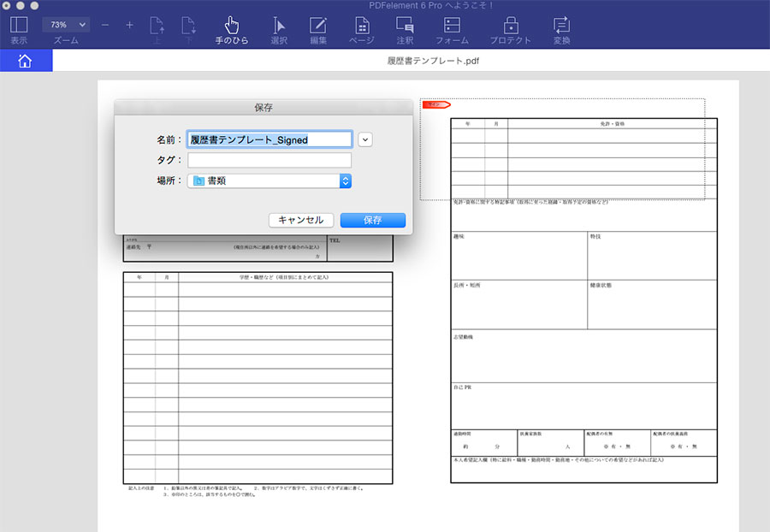770x532 pixels.
Task: Click the 志望動機 section label
Action: tap(463, 337)
